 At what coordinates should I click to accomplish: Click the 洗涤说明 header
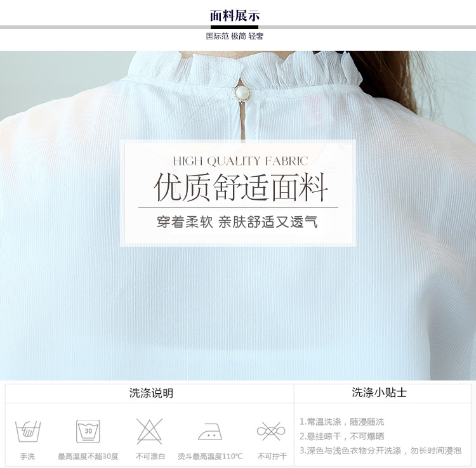(151, 393)
